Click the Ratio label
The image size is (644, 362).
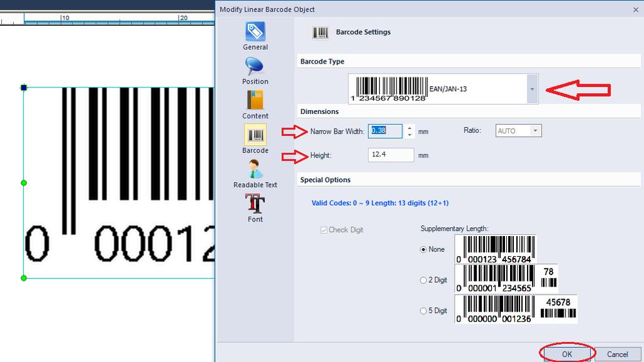(x=472, y=130)
